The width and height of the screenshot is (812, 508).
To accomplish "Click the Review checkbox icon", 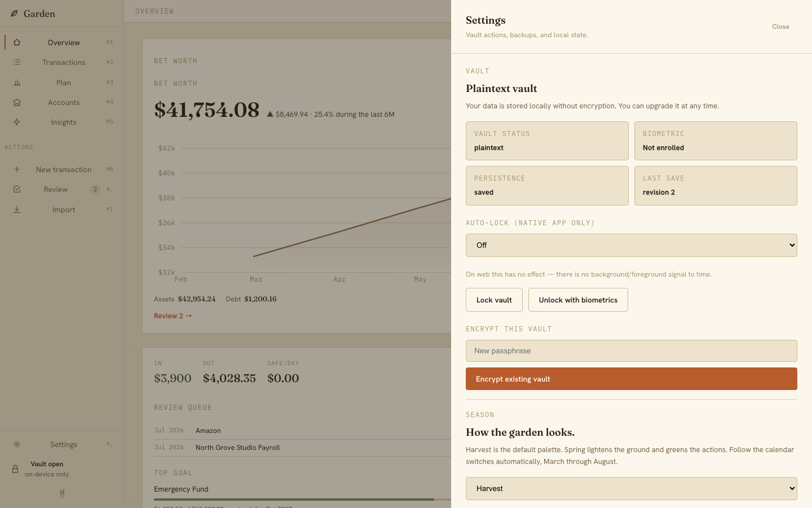I will [x=17, y=189].
